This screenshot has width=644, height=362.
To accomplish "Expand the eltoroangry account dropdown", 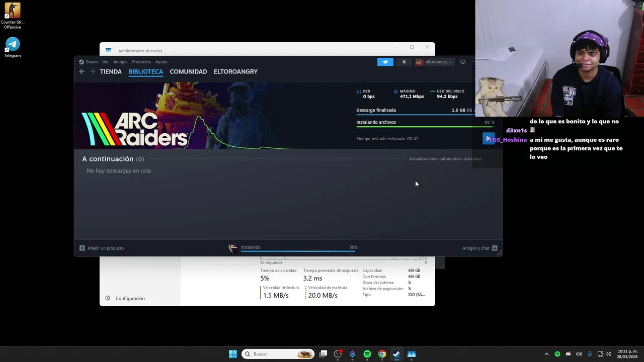I will click(434, 62).
